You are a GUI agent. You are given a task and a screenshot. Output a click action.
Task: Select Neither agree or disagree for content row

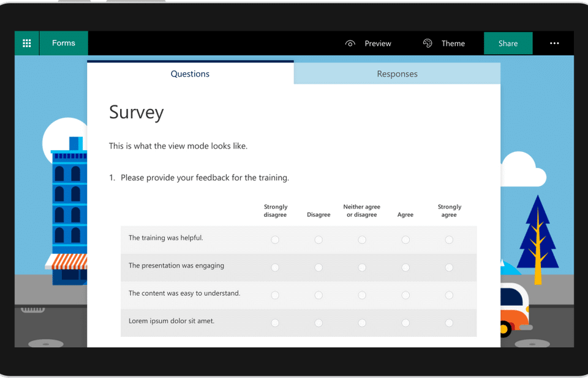tap(362, 295)
